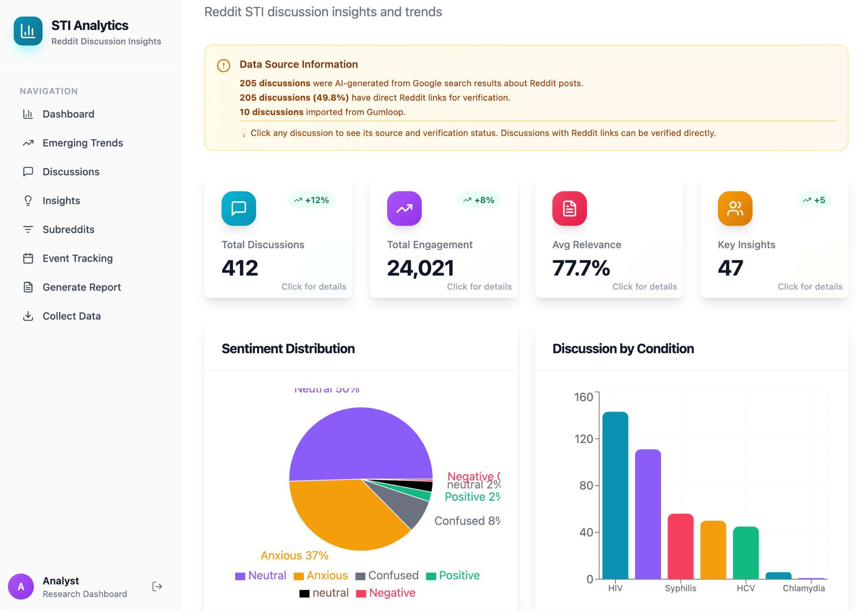
Task: Open Total Discussions details card
Action: pyautogui.click(x=278, y=237)
